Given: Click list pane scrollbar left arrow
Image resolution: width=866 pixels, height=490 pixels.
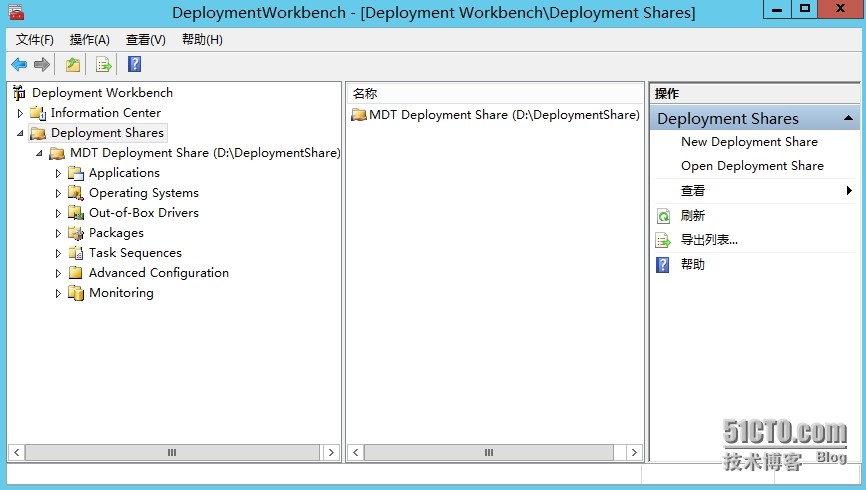Looking at the screenshot, I should click(x=356, y=452).
